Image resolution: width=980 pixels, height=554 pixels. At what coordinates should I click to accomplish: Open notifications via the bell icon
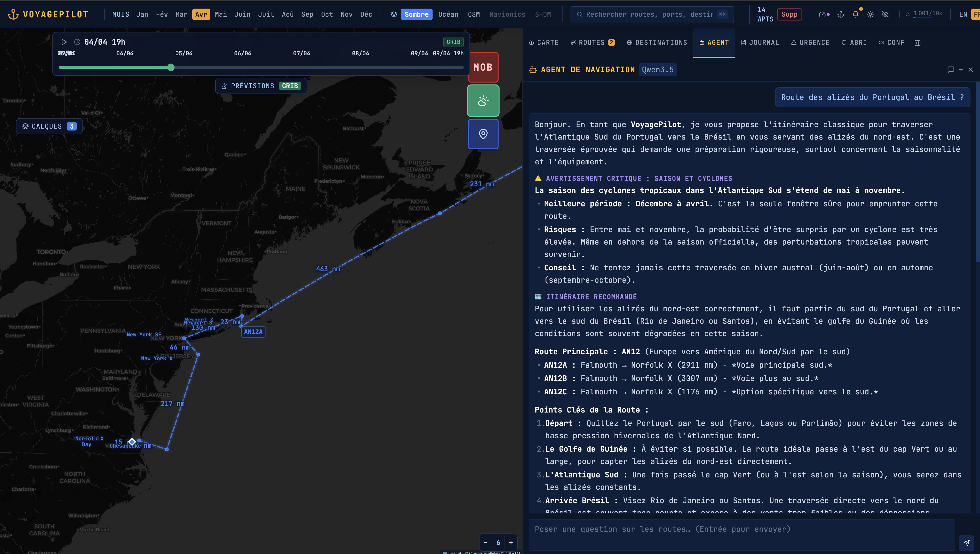856,14
